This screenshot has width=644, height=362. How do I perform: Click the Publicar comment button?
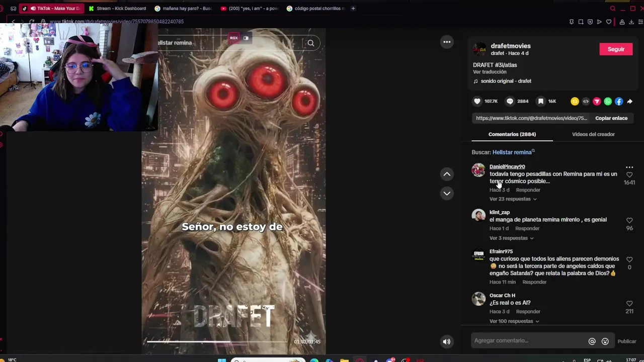tap(627, 341)
